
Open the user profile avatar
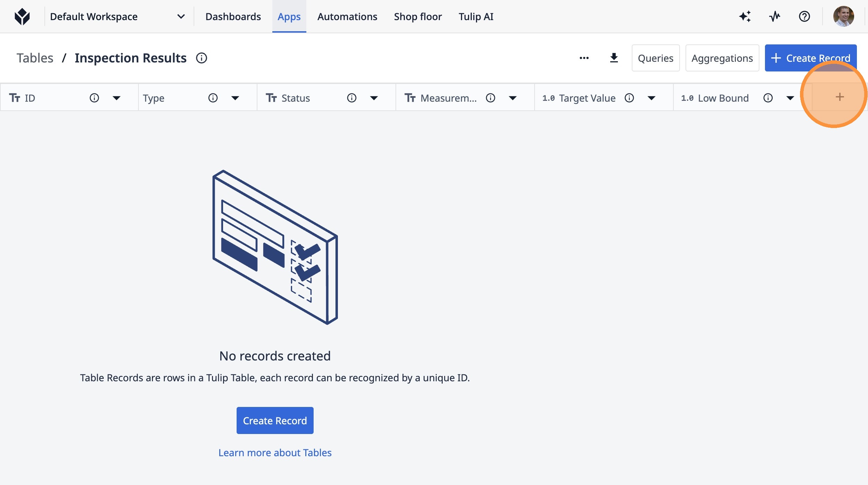coord(843,16)
